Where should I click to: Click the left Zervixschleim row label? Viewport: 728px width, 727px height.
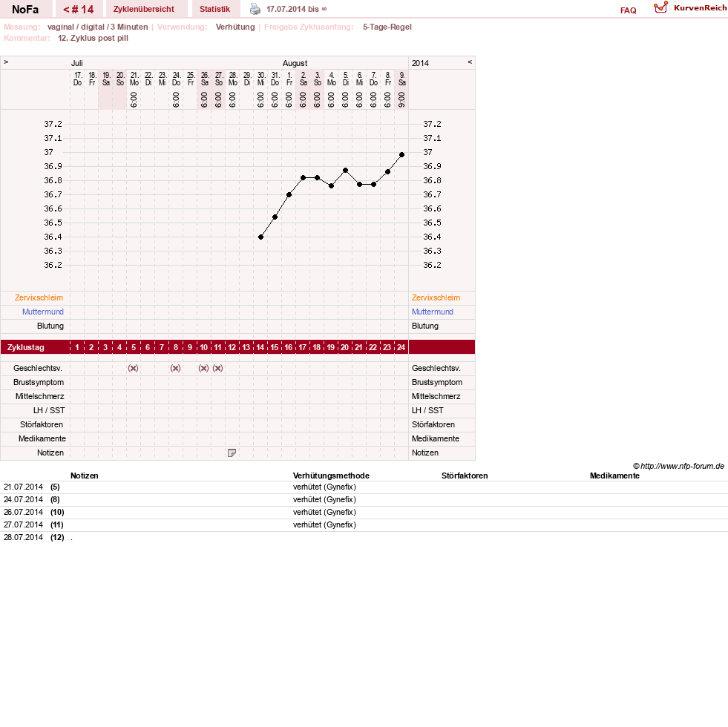point(39,297)
